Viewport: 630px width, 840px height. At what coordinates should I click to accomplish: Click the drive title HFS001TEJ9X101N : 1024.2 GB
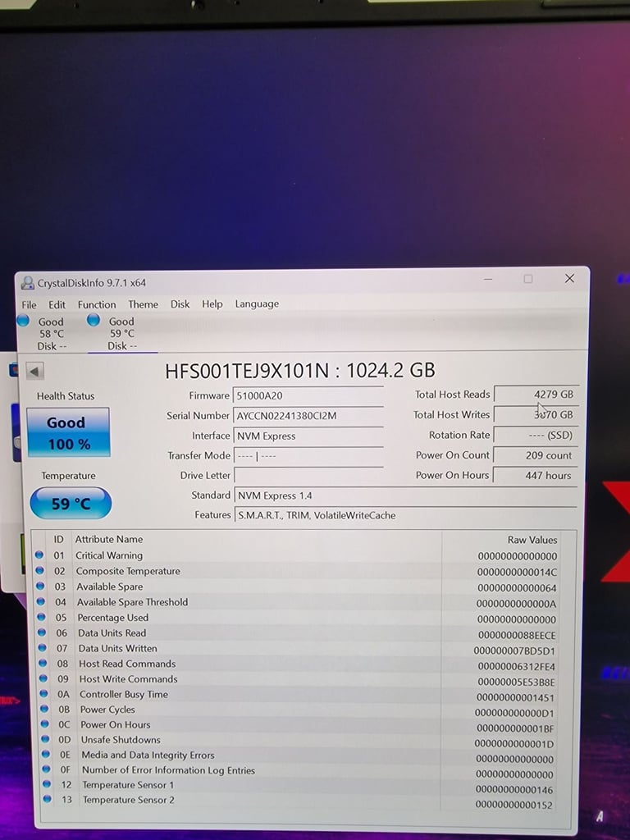coord(300,371)
